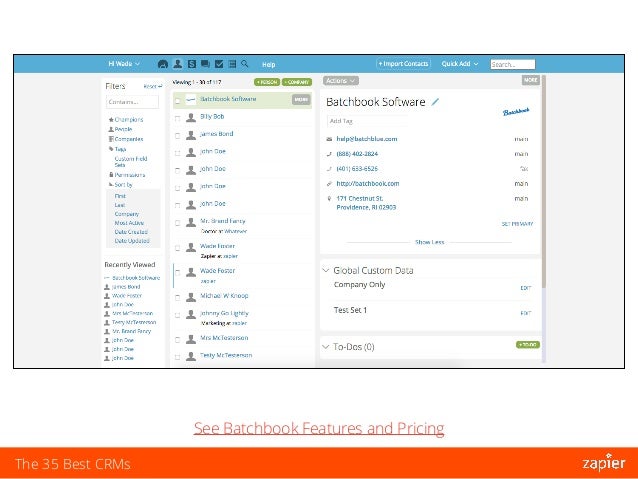Sort contacts by Date Updated
This screenshot has width=638, height=479.
tap(132, 241)
